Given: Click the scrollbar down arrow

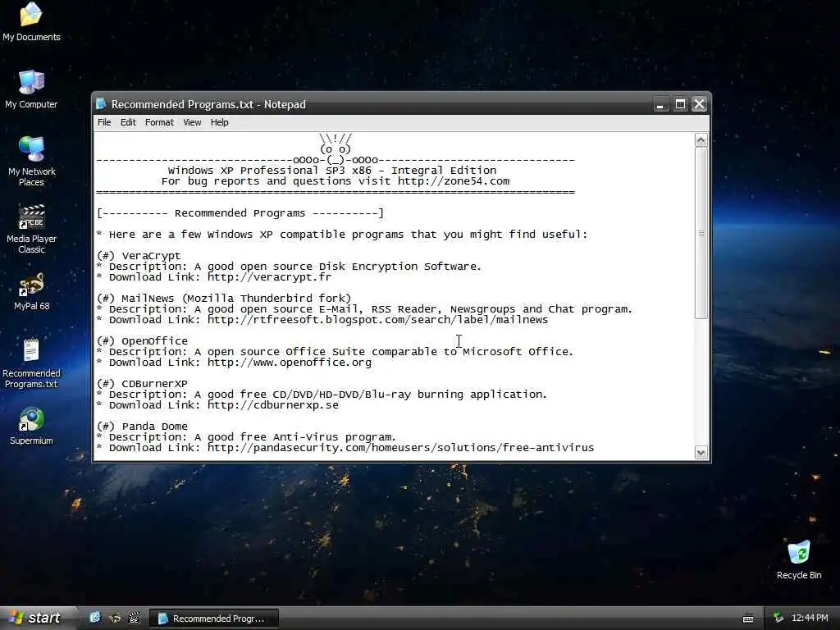Looking at the screenshot, I should tap(701, 453).
